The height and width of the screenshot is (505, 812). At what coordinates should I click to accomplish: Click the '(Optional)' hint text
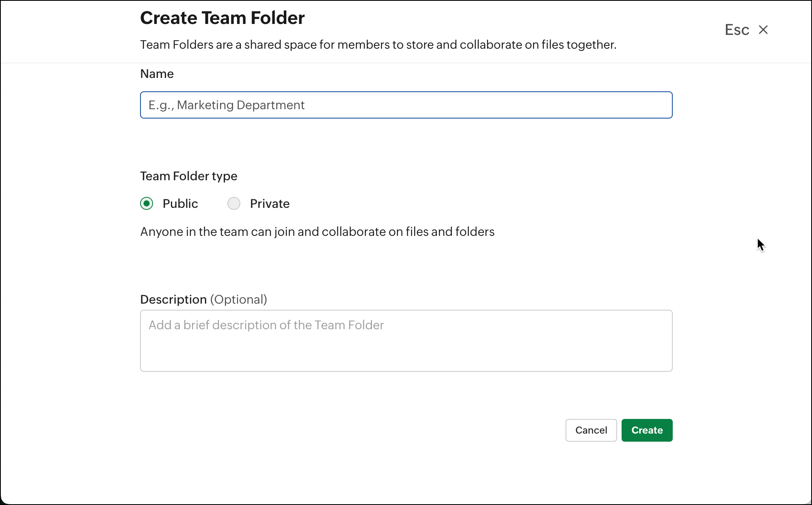pos(238,300)
